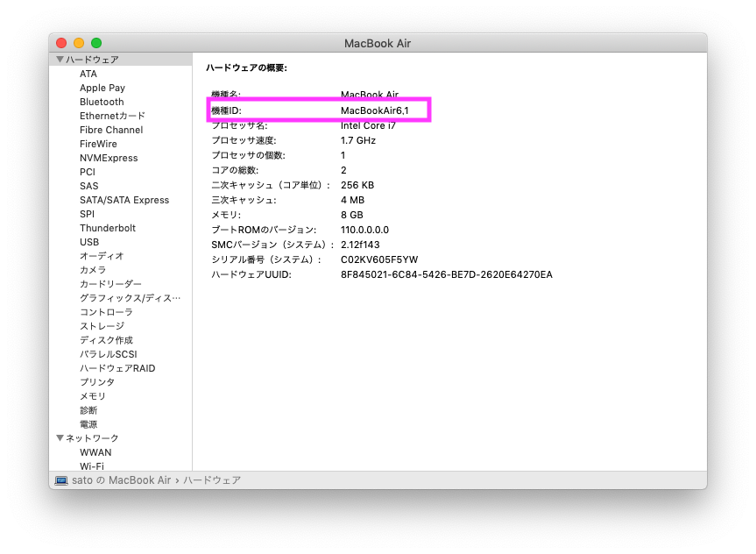
Task: Select コントローラ in the sidebar
Action: (x=106, y=312)
